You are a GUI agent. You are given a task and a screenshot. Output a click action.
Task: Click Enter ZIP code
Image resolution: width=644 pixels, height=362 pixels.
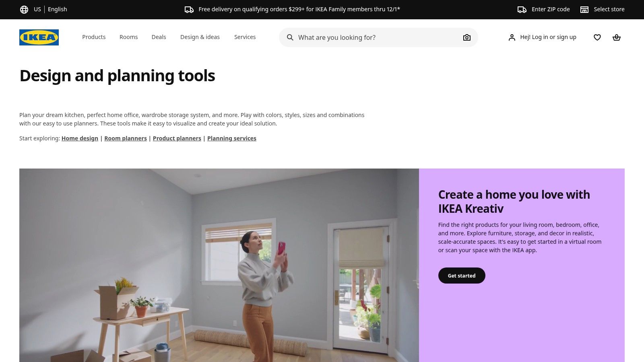pyautogui.click(x=551, y=9)
